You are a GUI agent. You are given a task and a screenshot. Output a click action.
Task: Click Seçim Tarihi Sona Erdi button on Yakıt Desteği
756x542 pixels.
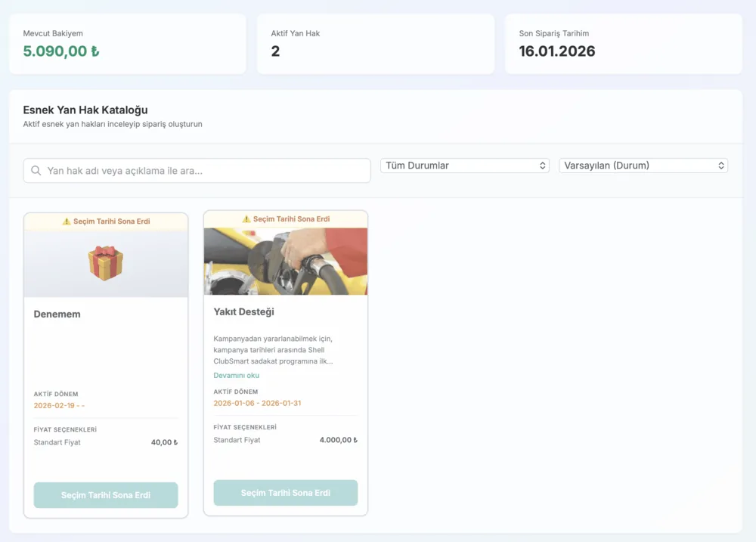point(286,493)
